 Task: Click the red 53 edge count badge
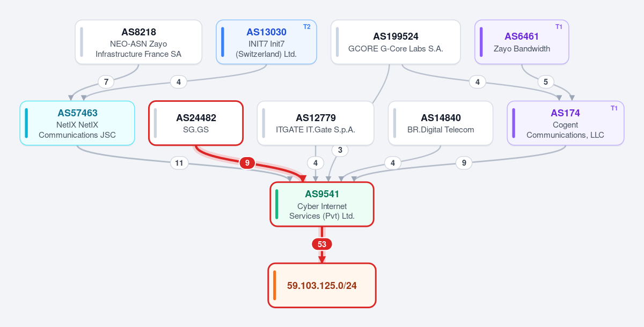point(322,244)
